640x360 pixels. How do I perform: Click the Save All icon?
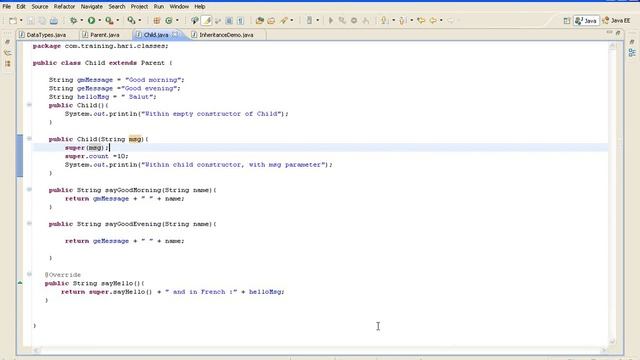(x=42, y=20)
